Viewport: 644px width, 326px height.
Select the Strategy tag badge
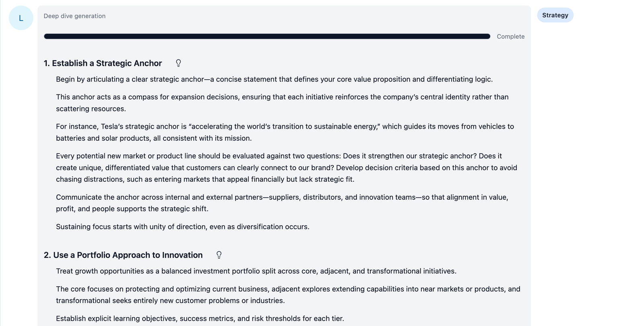coord(555,15)
